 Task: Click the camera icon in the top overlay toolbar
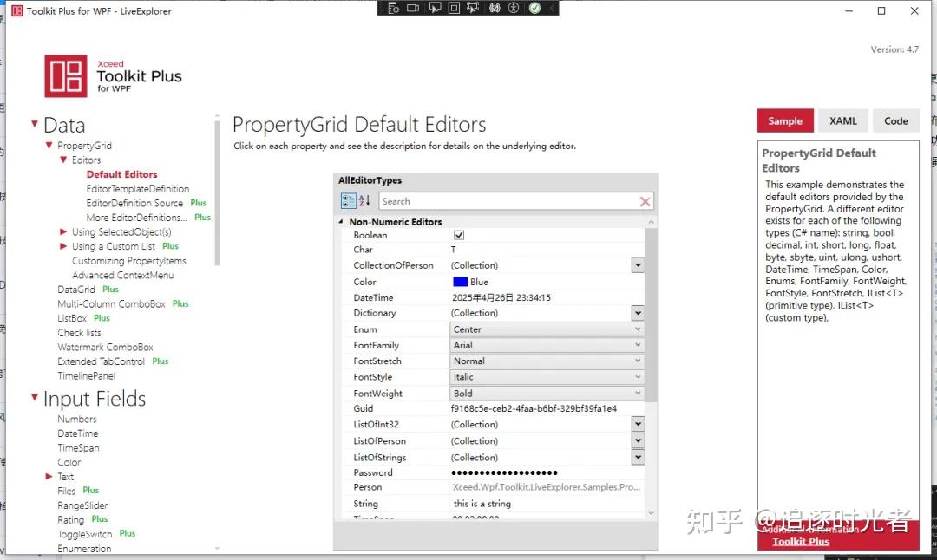tap(412, 8)
